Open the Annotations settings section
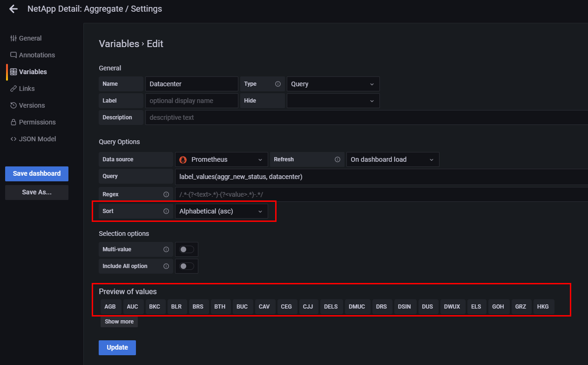The width and height of the screenshot is (588, 365). tap(32, 55)
